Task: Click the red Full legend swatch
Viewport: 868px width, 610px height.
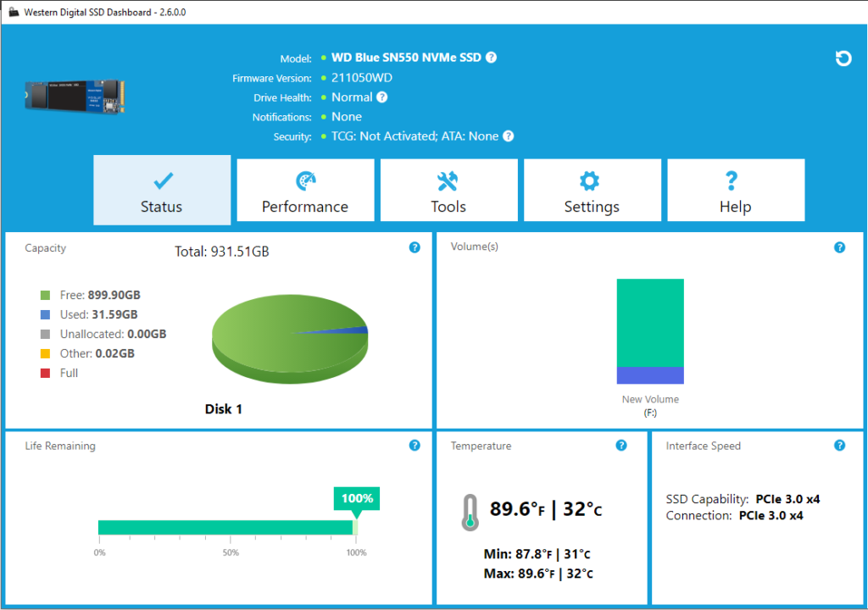Action: tap(46, 373)
